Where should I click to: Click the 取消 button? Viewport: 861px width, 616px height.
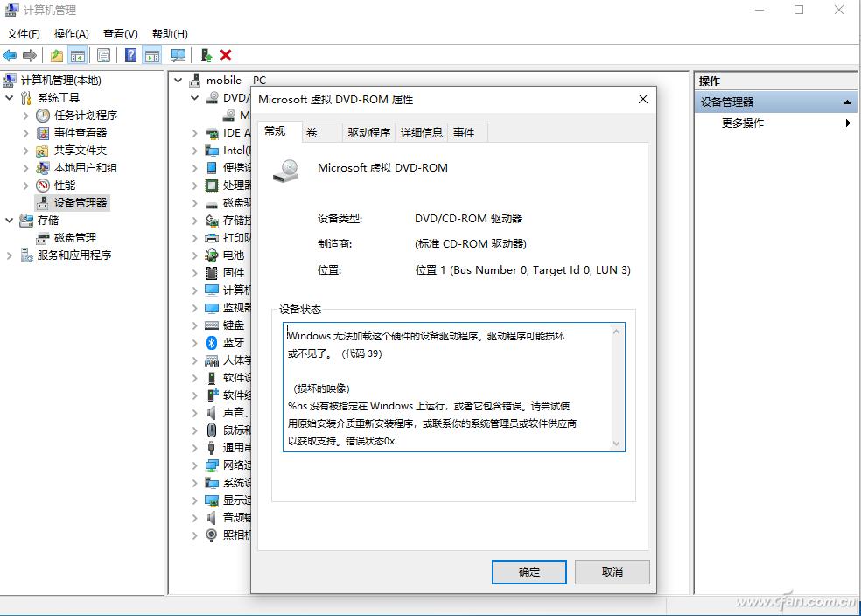[x=612, y=571]
